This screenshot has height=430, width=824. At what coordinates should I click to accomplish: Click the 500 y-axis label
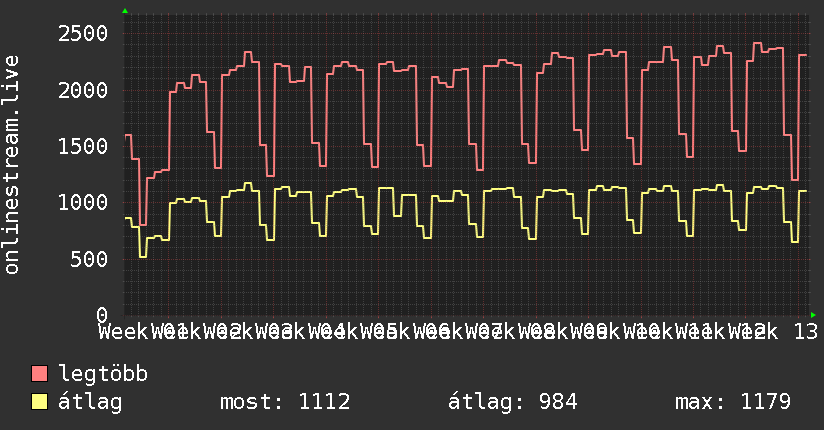pos(89,259)
